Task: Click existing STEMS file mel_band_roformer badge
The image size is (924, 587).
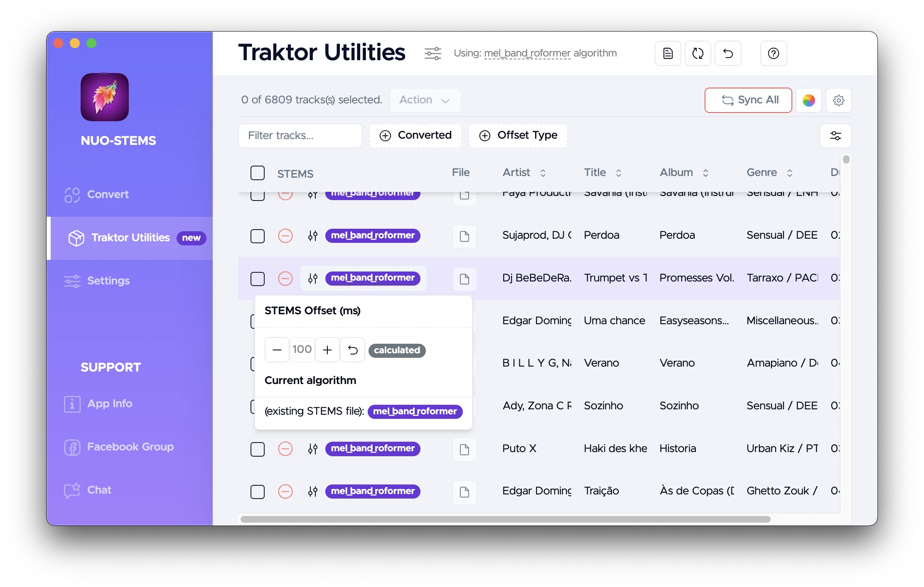Action: (415, 411)
